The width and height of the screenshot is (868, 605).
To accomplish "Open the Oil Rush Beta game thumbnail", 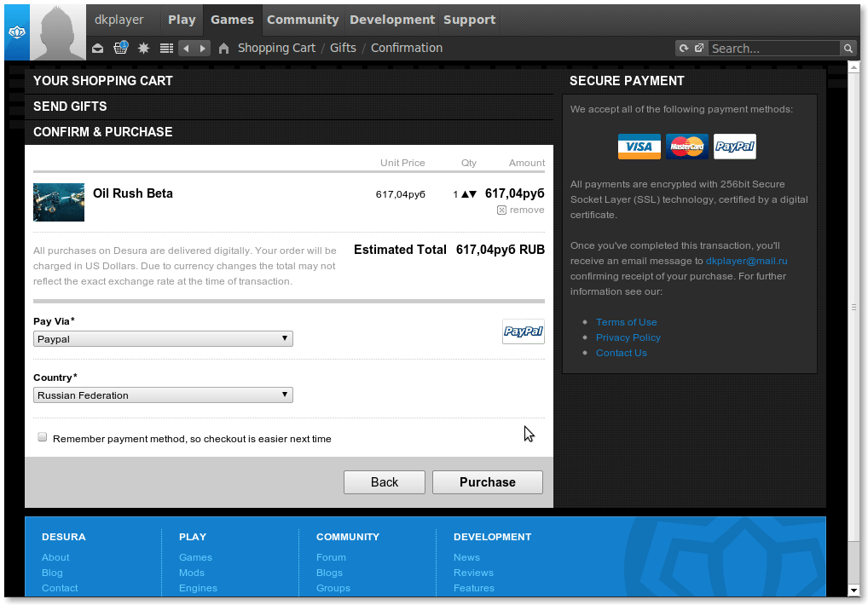I will tap(59, 203).
